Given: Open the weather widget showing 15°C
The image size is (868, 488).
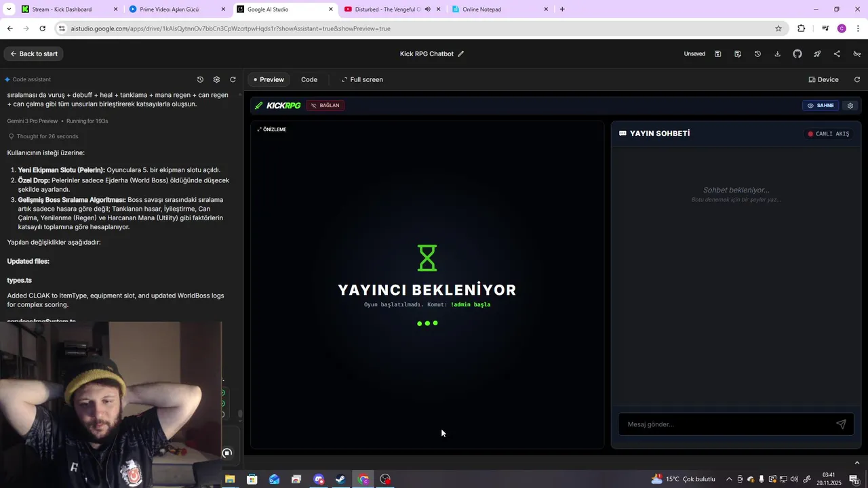Looking at the screenshot, I should 683,479.
